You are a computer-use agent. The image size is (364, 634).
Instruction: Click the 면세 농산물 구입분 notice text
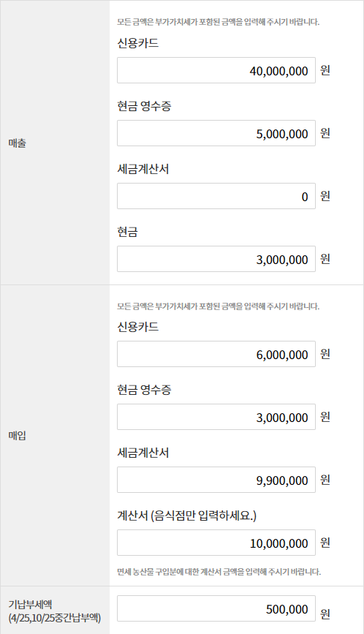point(219,572)
